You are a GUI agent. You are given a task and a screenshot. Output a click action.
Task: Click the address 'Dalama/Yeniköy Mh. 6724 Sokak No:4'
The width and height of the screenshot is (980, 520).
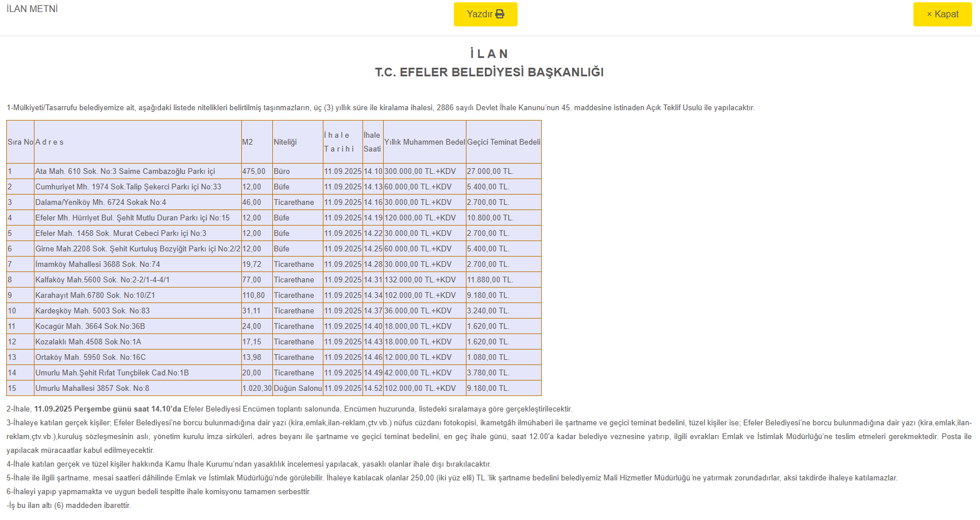click(101, 203)
